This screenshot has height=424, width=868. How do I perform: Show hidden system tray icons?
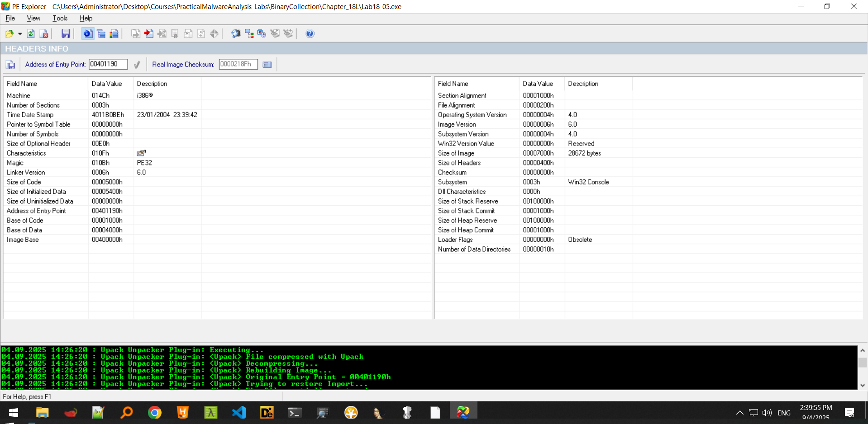click(x=739, y=413)
